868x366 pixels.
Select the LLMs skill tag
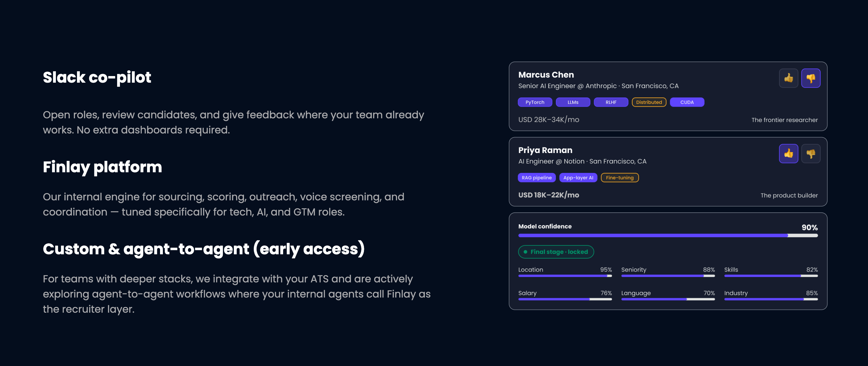pos(573,102)
